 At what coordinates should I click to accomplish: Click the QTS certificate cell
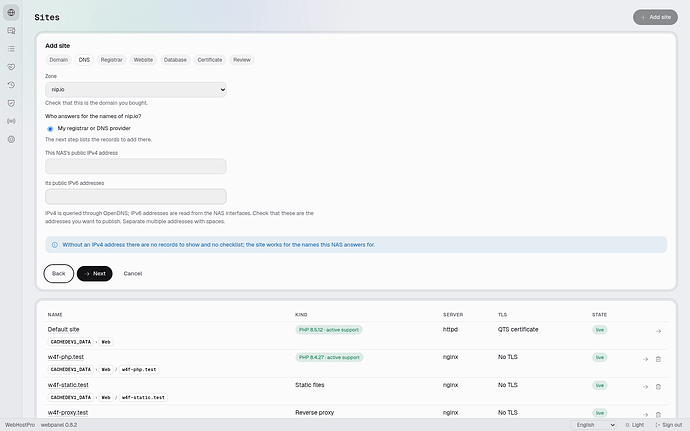[518, 329]
